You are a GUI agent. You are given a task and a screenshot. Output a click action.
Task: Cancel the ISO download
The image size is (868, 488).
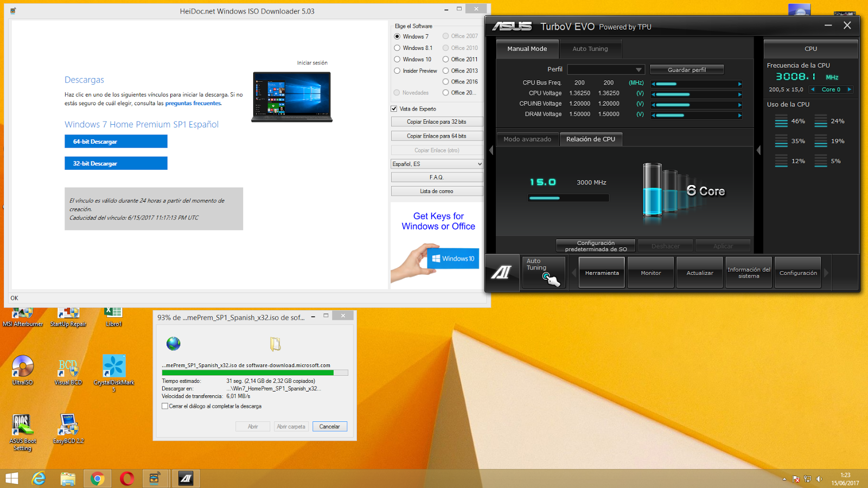pyautogui.click(x=329, y=427)
